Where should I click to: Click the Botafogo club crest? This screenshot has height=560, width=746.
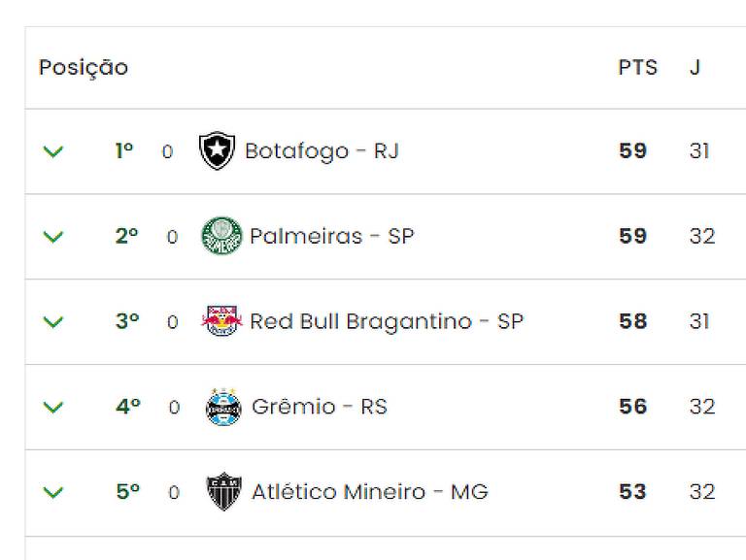pos(217,150)
